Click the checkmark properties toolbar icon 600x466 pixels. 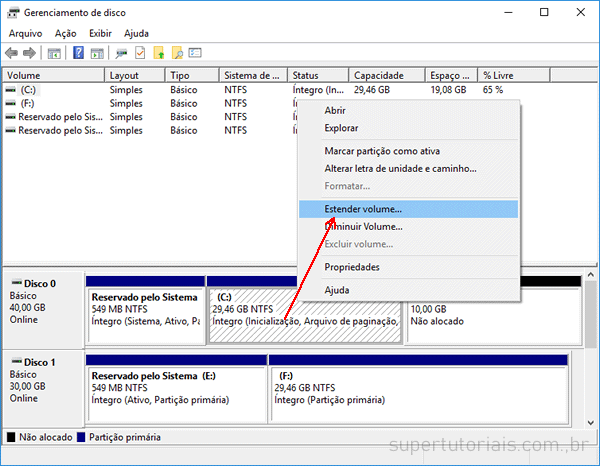pyautogui.click(x=140, y=53)
